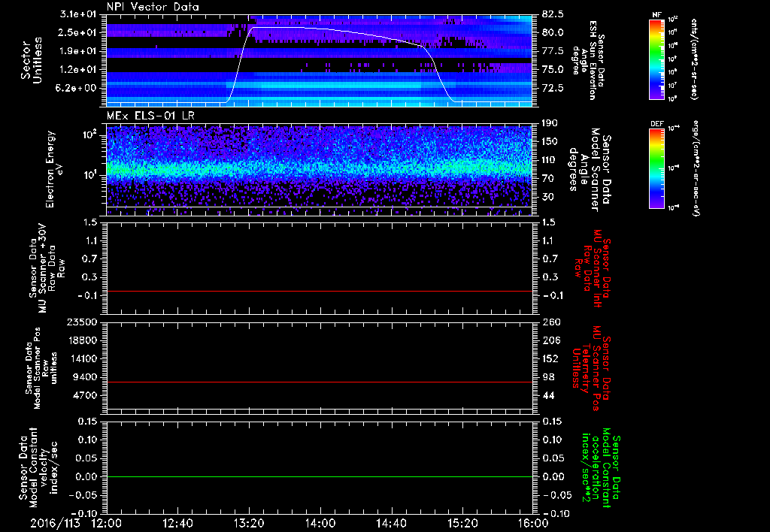The width and height of the screenshot is (770, 532).
Task: Click the 23500 scanner position tick value
Action: pos(83,322)
